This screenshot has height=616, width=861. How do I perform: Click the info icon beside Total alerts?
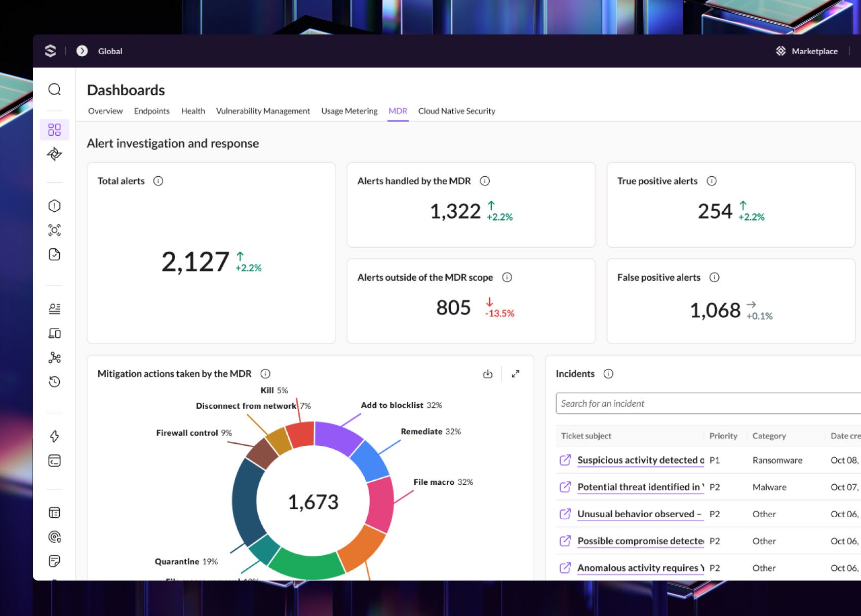158,181
